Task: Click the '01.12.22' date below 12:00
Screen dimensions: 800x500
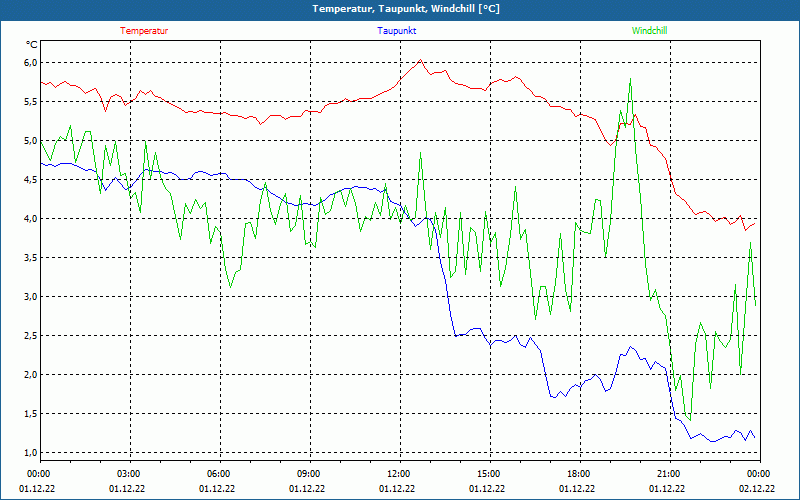Action: pos(397,488)
